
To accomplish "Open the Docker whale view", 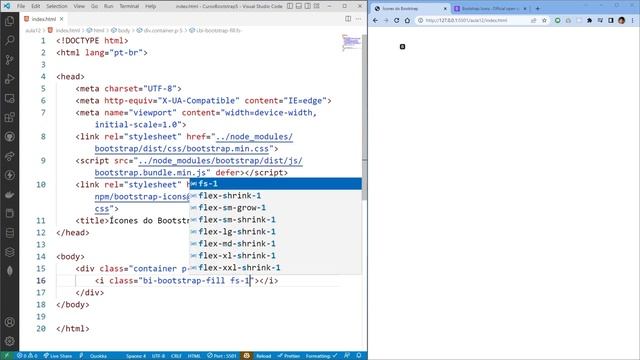I will [9, 195].
